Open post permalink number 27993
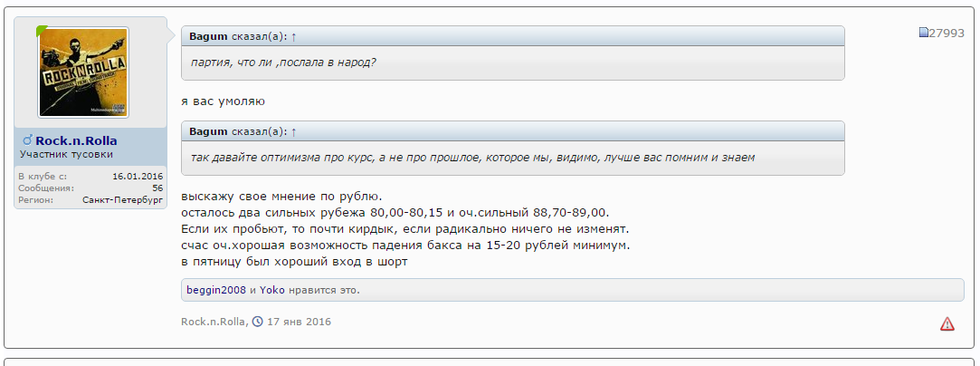This screenshot has width=980, height=366. coord(947,34)
